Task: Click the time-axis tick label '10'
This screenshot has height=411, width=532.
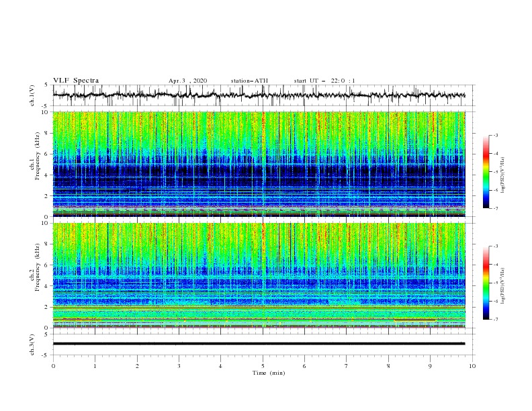Action: (x=472, y=366)
